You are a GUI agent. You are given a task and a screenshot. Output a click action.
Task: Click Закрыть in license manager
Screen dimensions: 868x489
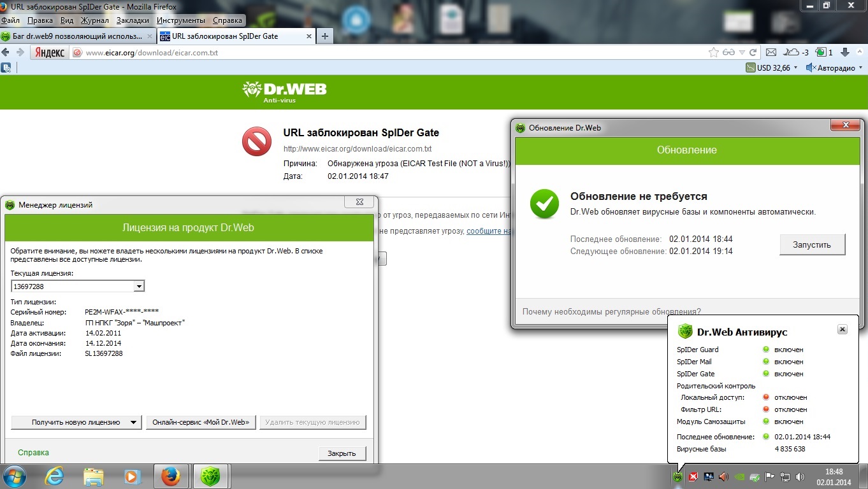tap(342, 453)
